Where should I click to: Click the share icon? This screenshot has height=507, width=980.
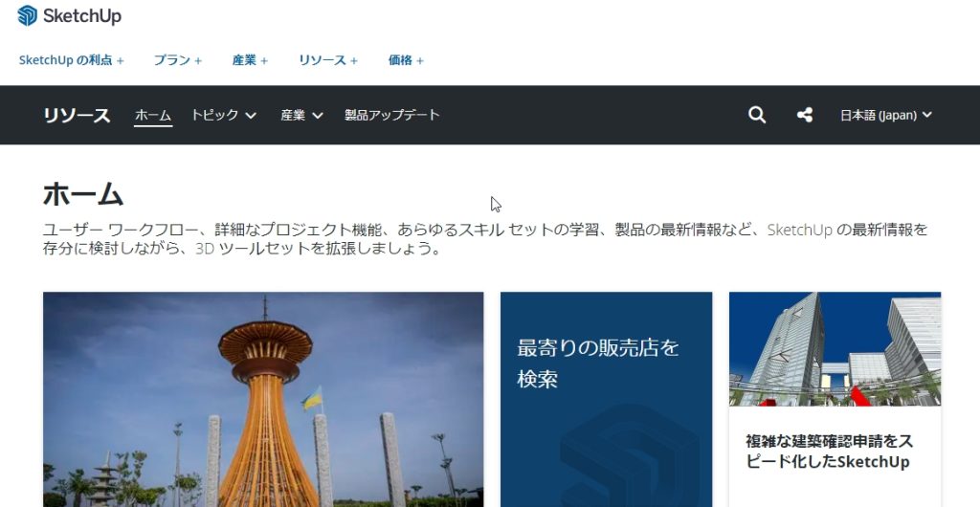tap(805, 115)
